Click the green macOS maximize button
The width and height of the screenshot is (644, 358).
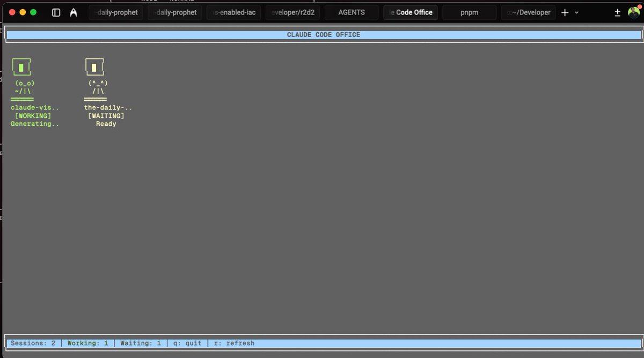(x=33, y=12)
